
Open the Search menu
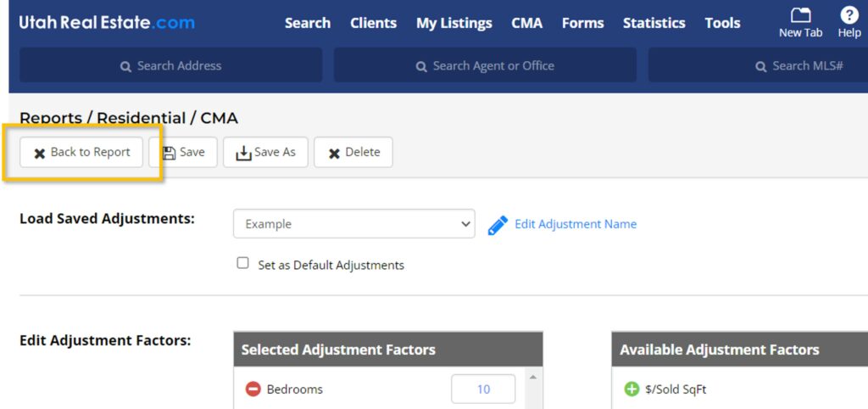click(307, 23)
